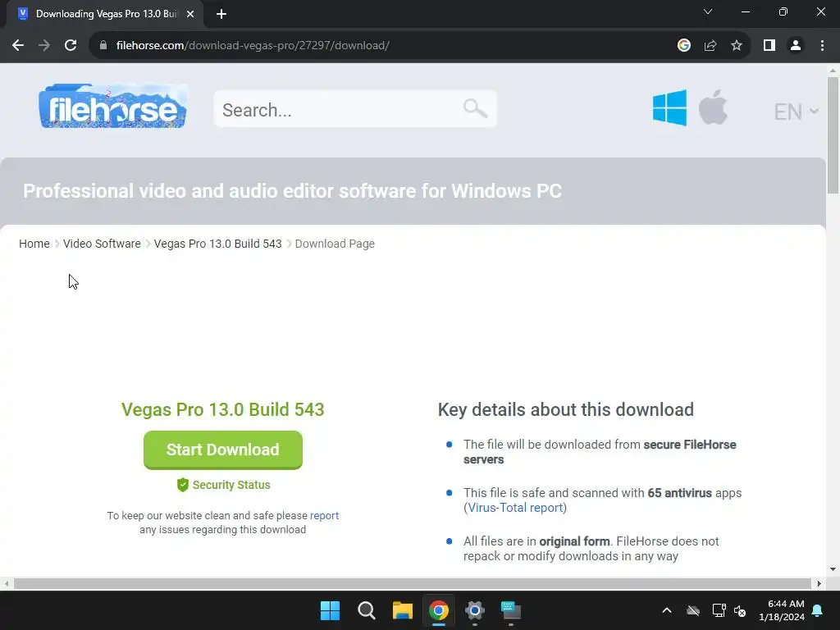Open taskbar Search
The image size is (840, 630).
pos(367,610)
